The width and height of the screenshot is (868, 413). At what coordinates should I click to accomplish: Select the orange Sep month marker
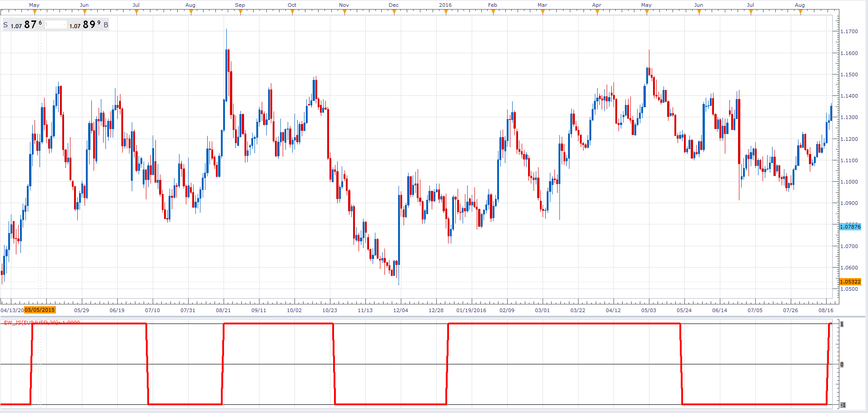(240, 12)
